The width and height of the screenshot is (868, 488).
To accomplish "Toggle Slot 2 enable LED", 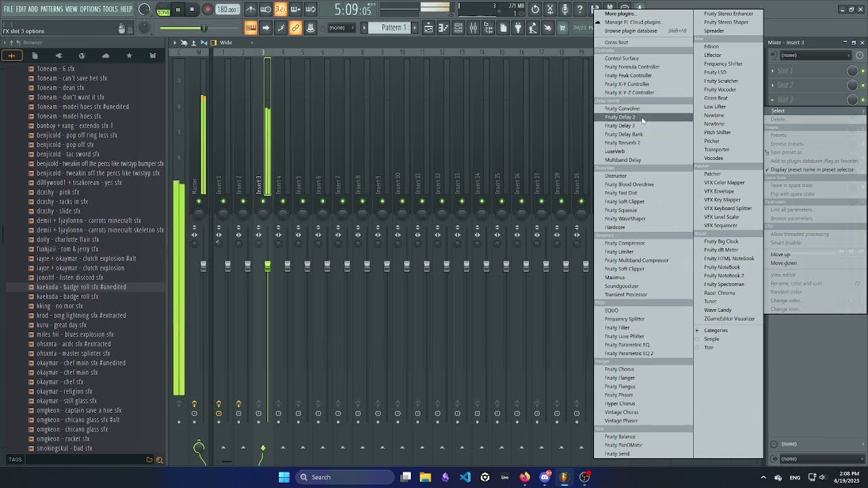I will 863,85.
